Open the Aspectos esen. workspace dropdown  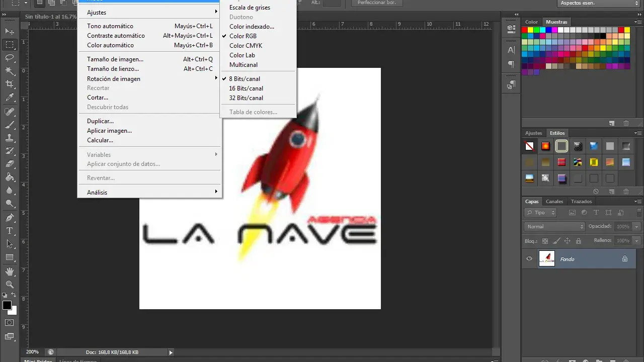tap(599, 3)
